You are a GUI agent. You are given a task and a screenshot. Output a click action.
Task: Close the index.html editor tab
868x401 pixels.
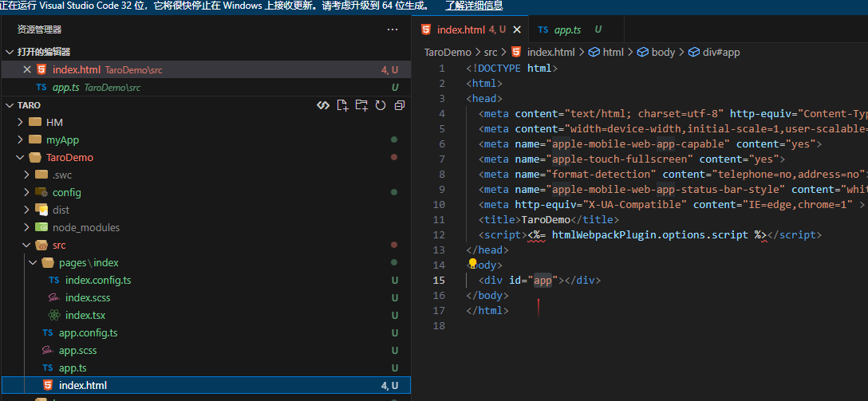[517, 29]
